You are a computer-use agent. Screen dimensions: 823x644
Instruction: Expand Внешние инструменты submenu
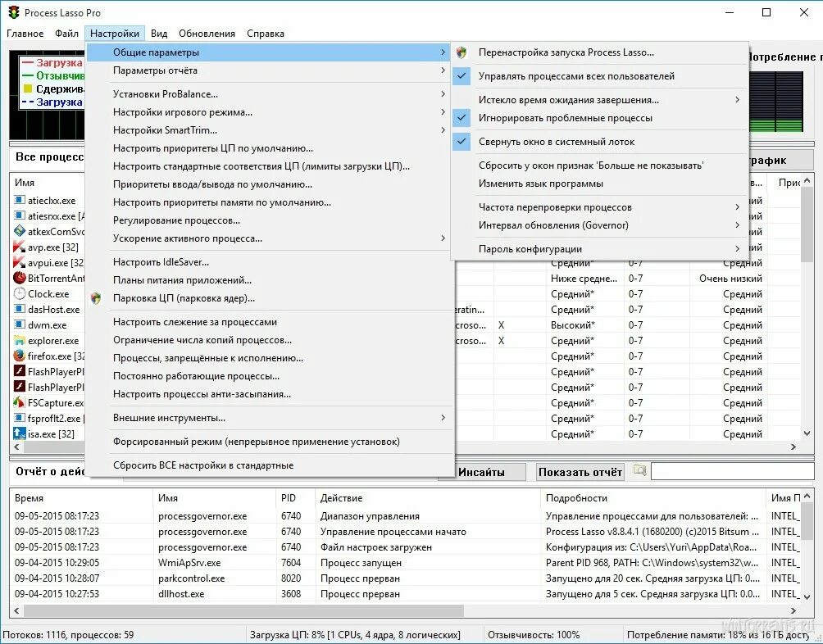coord(269,417)
